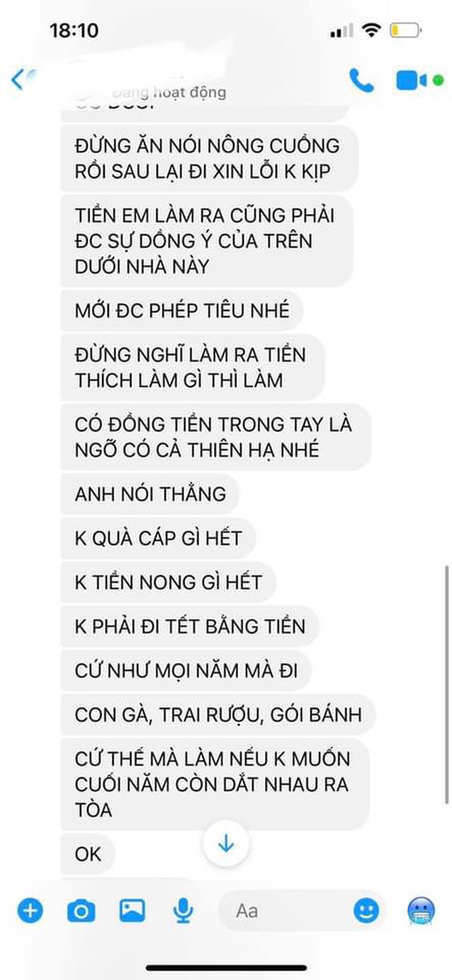
Task: Tap message "CON GÀ, TRAI RƯỢU, GÓI BÁNH"
Action: (218, 715)
